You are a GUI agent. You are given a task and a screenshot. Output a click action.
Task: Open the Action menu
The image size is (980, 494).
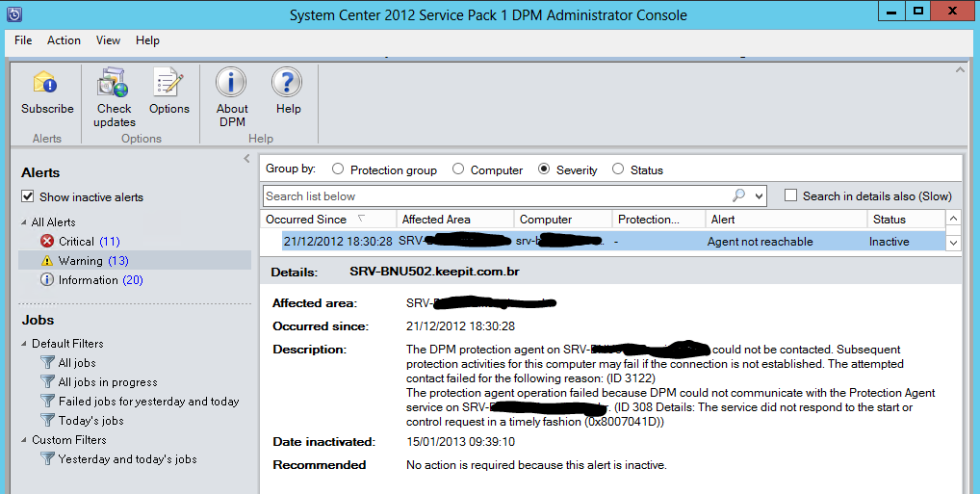coord(64,40)
